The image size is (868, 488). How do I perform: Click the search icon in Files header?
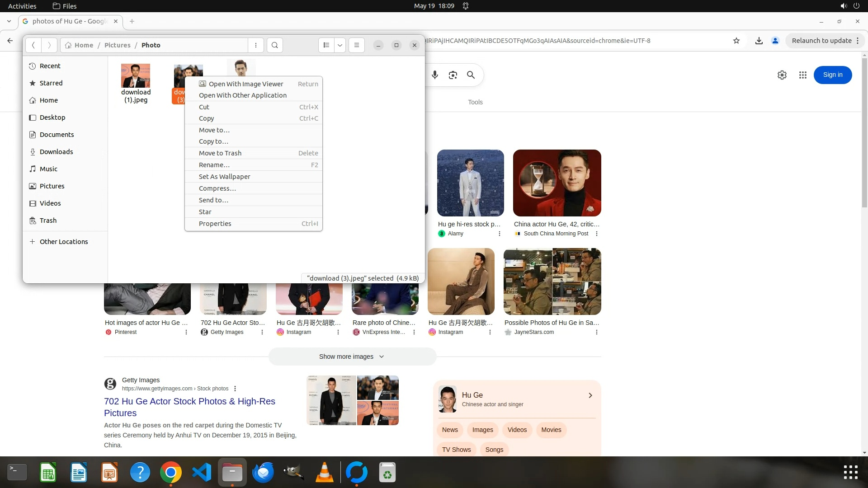274,45
